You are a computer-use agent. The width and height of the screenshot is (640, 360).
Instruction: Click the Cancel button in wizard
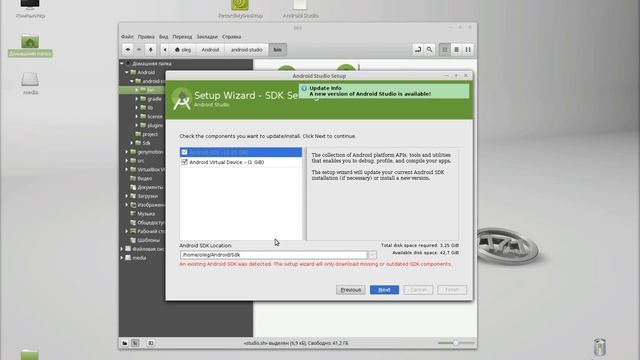(418, 290)
